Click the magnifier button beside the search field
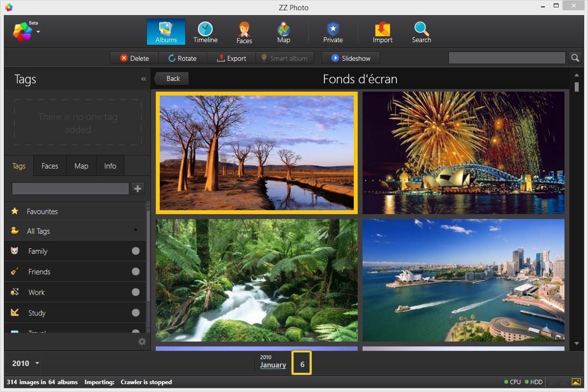The width and height of the screenshot is (588, 392). pos(575,58)
